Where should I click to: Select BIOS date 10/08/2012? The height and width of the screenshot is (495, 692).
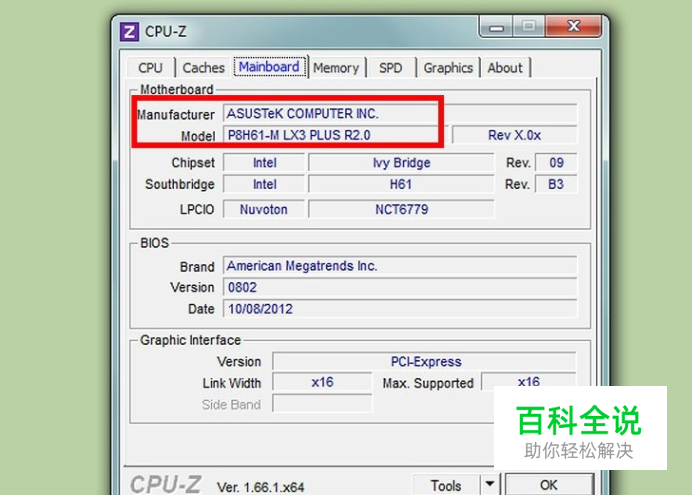(x=399, y=309)
